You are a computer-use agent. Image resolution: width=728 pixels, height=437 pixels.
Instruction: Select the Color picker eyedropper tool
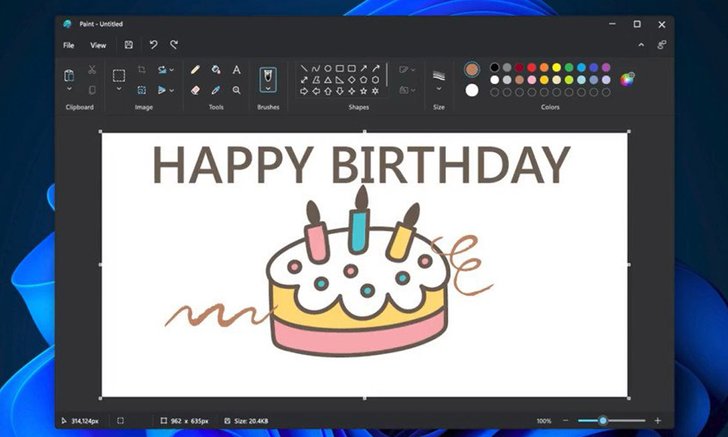pos(216,90)
